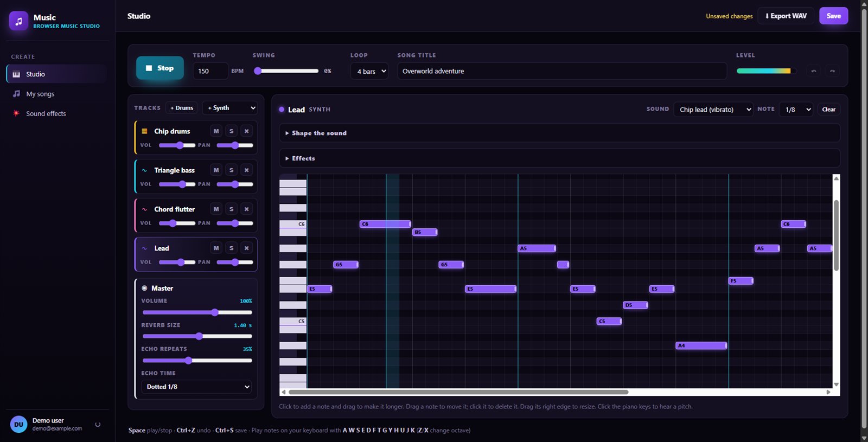This screenshot has width=868, height=442.
Task: Expand the Shape the sound section
Action: click(559, 133)
